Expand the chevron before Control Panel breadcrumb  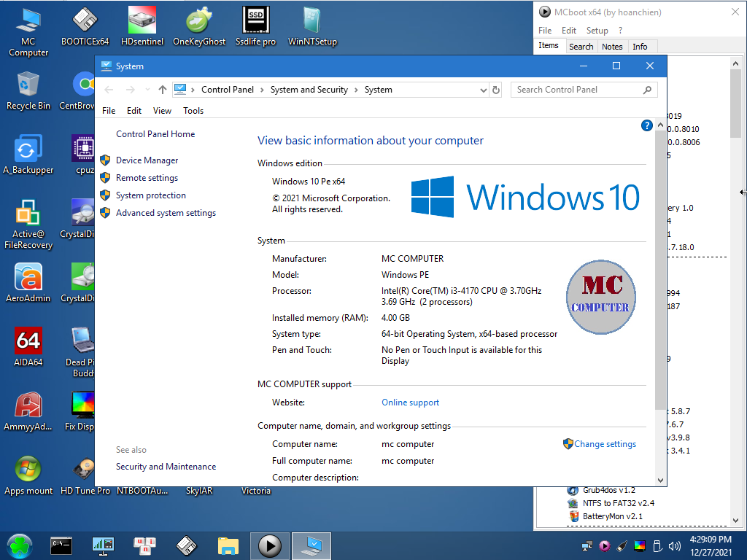pos(193,90)
